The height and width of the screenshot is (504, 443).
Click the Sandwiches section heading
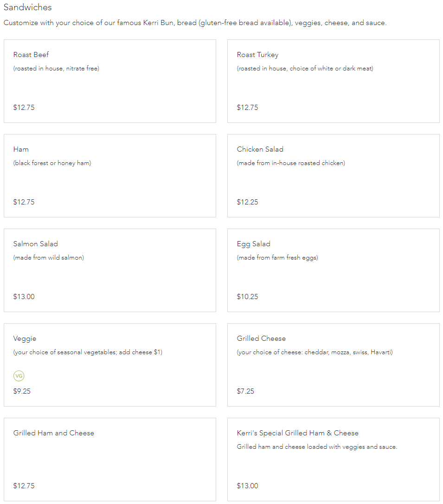[x=28, y=7]
